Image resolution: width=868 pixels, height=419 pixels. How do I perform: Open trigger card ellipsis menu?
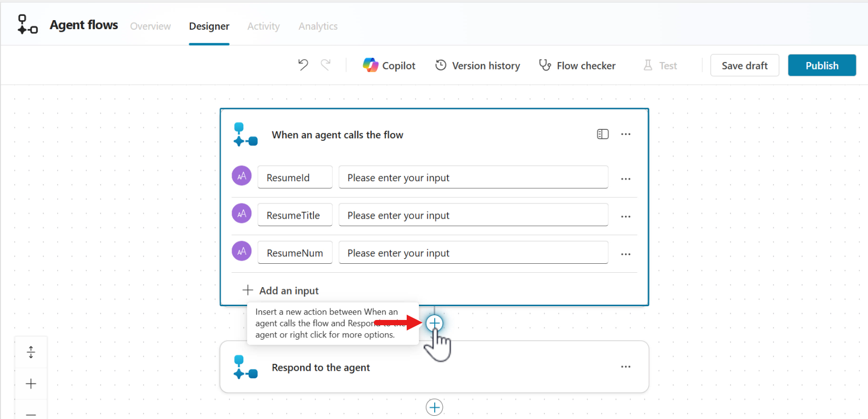point(626,135)
